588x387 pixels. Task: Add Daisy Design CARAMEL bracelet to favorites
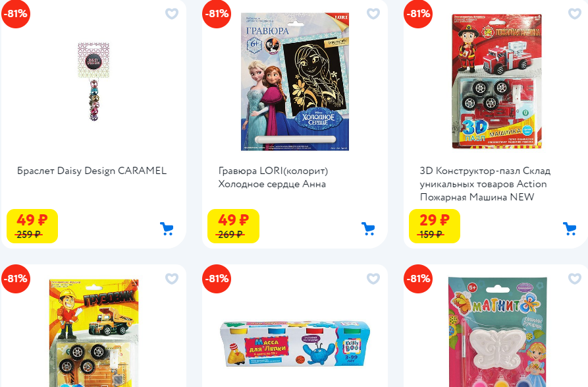(x=172, y=14)
